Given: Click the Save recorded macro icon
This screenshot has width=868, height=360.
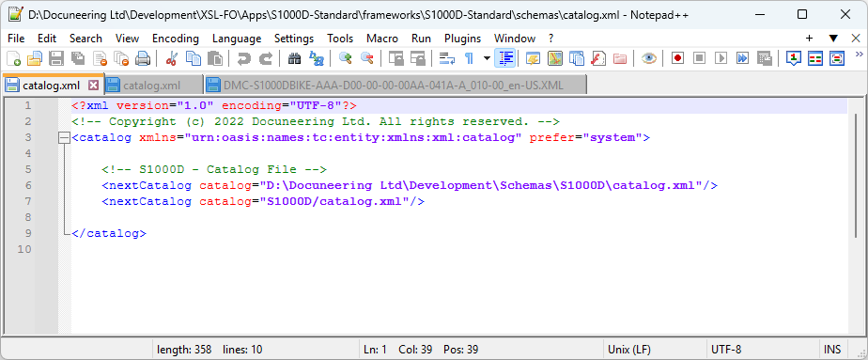Looking at the screenshot, I should (x=764, y=58).
